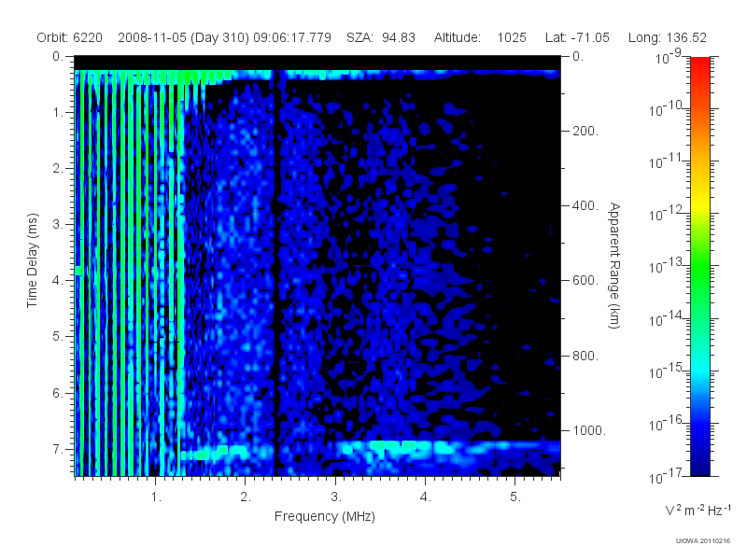Click the 3. tick label on frequency axis
747x560 pixels.
(x=336, y=497)
